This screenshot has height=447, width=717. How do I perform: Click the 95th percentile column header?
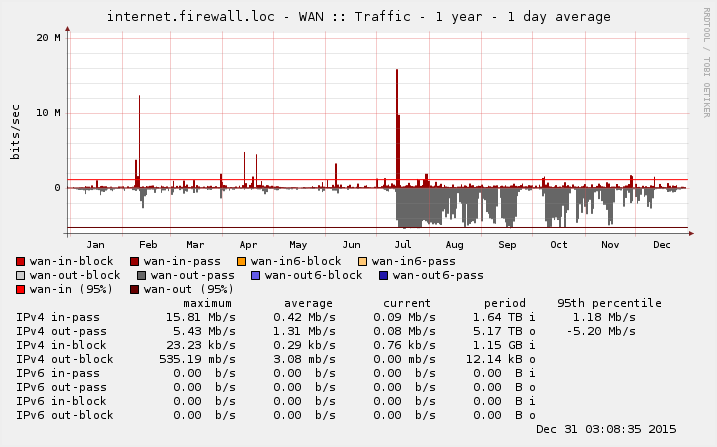pyautogui.click(x=609, y=303)
